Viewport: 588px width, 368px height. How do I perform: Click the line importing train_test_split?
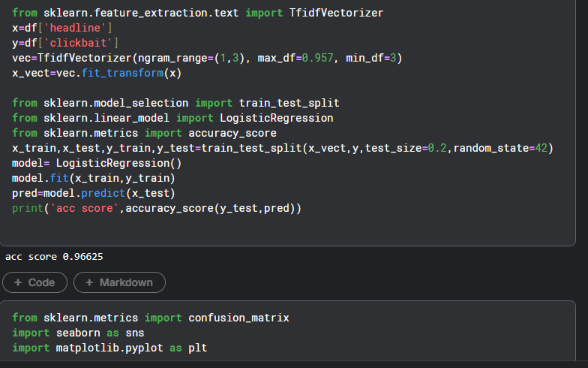tap(175, 103)
